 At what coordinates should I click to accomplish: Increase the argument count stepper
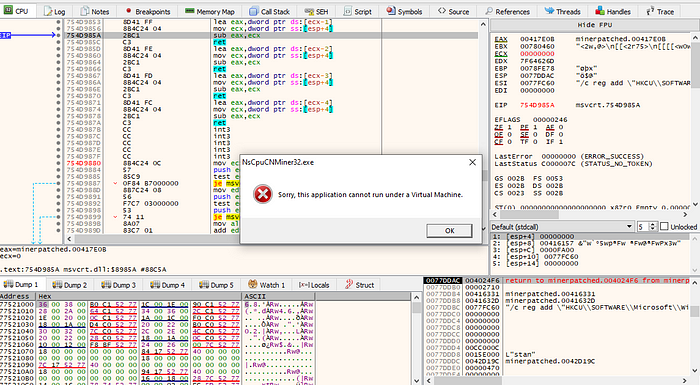[652, 224]
